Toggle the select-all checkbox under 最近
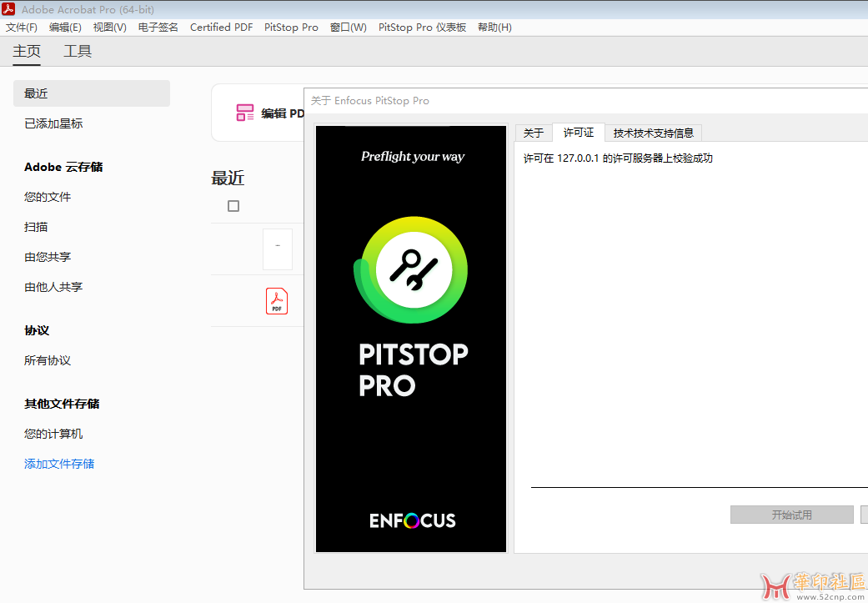Image resolution: width=868 pixels, height=603 pixels. pyautogui.click(x=233, y=206)
